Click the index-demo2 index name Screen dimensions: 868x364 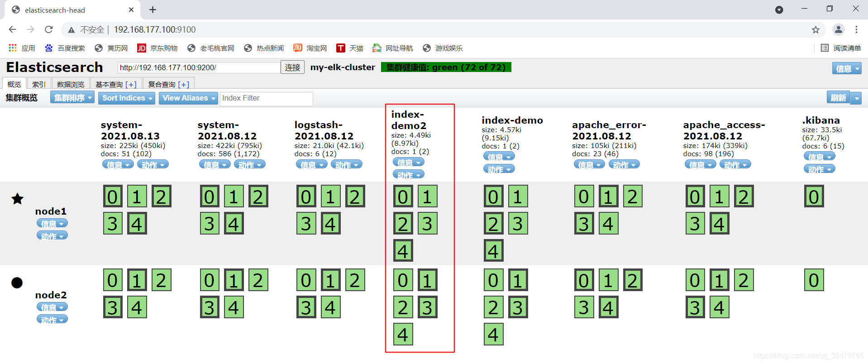coord(409,120)
